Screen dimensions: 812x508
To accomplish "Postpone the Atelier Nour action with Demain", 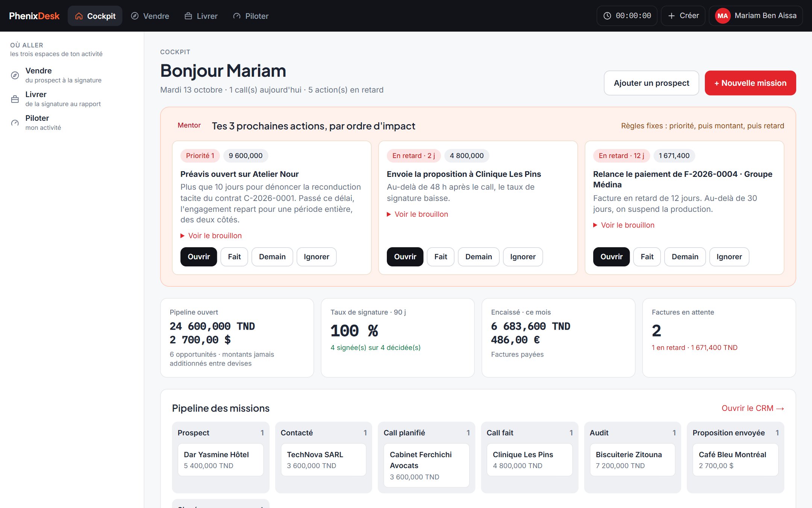I will (272, 257).
